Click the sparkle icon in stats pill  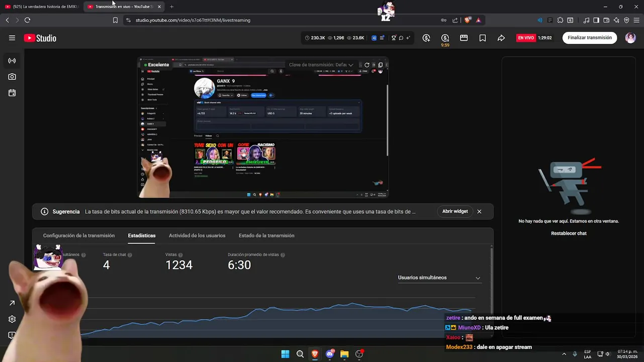click(408, 38)
